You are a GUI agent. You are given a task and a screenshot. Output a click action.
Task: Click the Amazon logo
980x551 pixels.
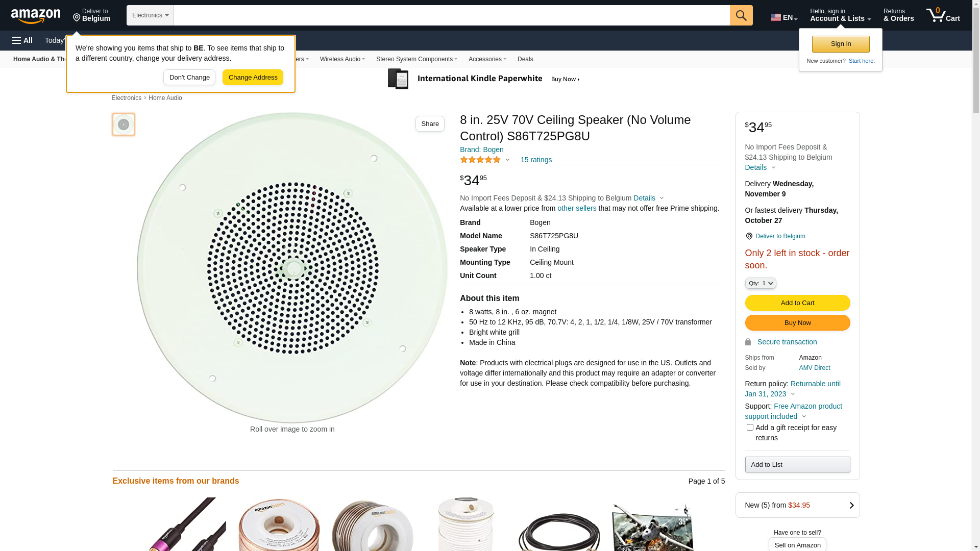[36, 16]
